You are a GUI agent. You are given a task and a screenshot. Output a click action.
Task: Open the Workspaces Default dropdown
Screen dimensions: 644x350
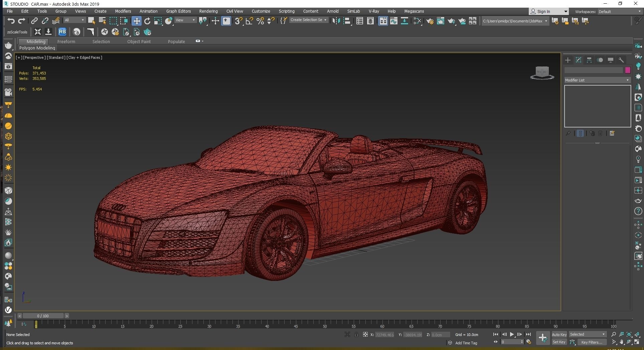pyautogui.click(x=620, y=12)
